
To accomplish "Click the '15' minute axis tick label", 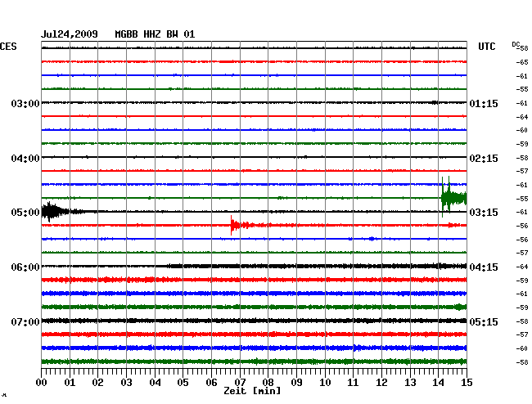I will (467, 383).
